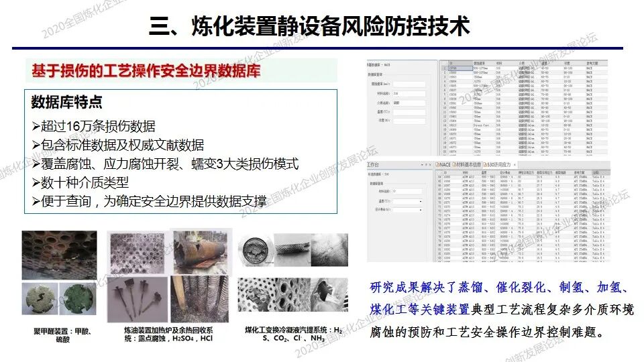Viewport: 644px width, 362px height.
Task: Click the 温度 field in NACE query panel
Action: point(409,112)
